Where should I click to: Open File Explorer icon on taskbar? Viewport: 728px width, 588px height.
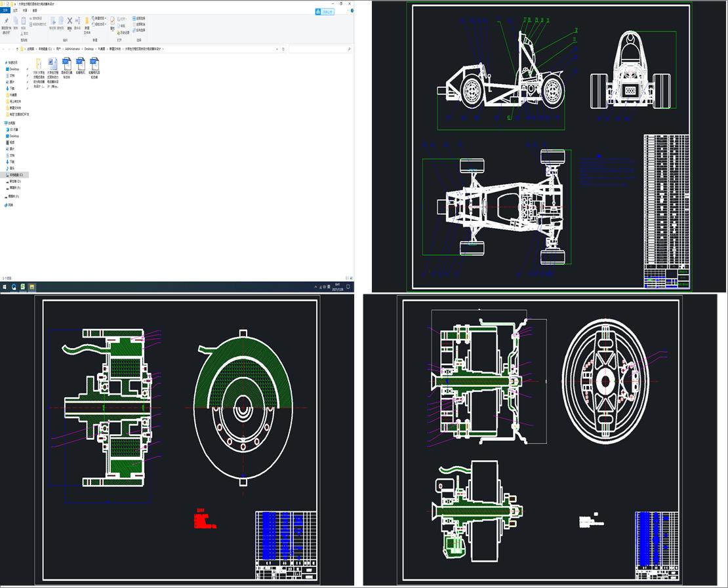31,287
